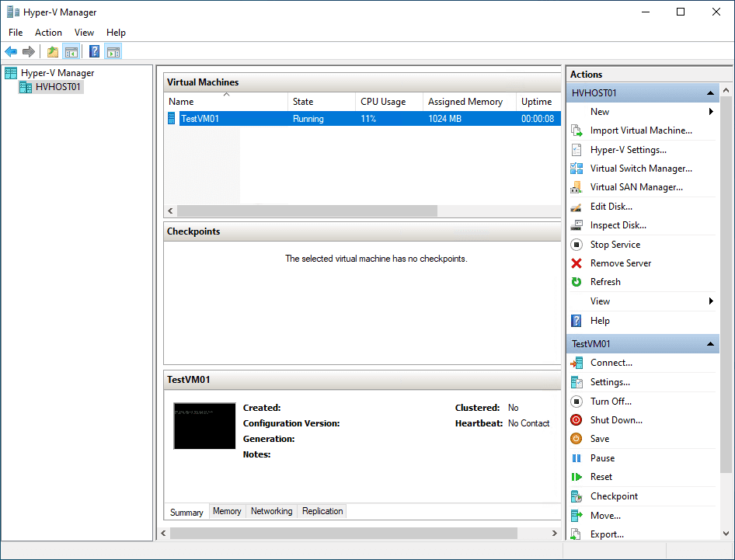Expand the New submenu arrow
735x560 pixels.
pyautogui.click(x=711, y=112)
